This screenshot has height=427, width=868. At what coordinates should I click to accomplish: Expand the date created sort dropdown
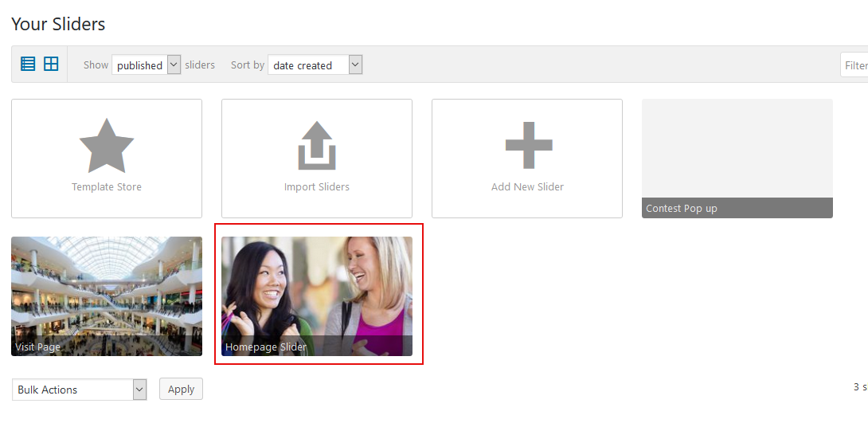click(315, 65)
